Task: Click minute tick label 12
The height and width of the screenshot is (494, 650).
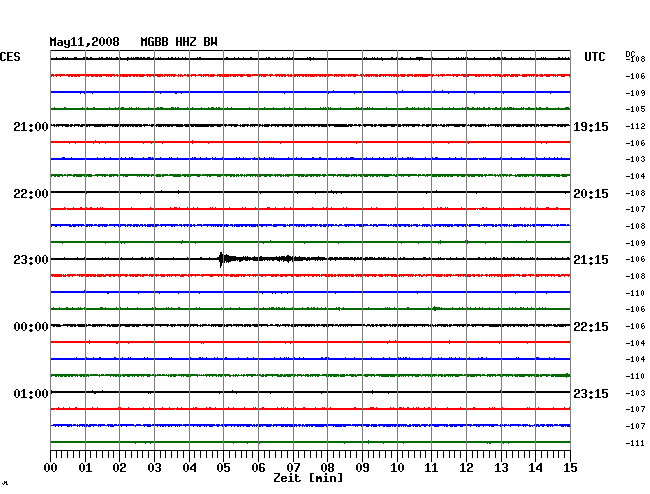Action: [466, 468]
